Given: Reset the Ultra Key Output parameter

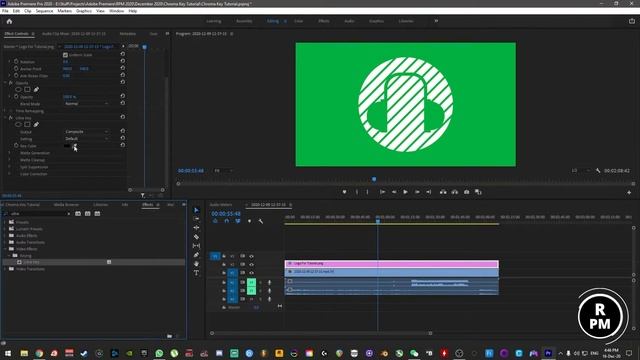Looking at the screenshot, I should coord(122,131).
